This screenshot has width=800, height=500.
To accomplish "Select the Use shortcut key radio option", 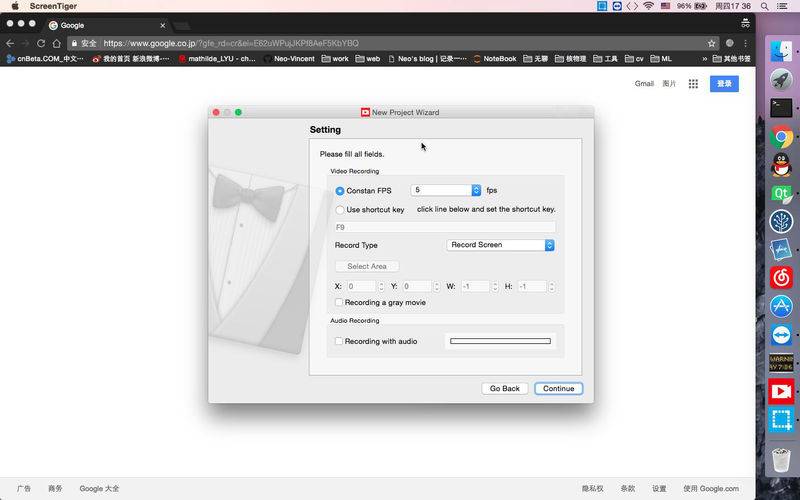I will [340, 210].
